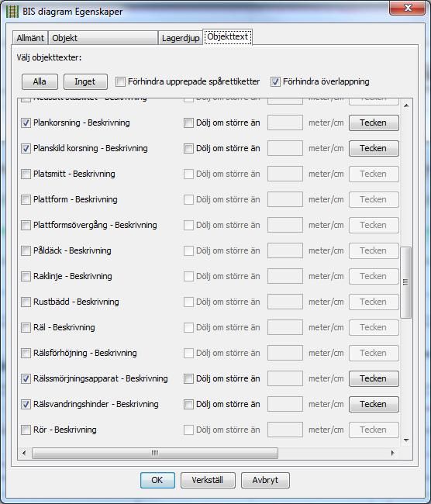Enable Dölj om större än for Planskild korsning
The image size is (431, 504).
tap(188, 149)
